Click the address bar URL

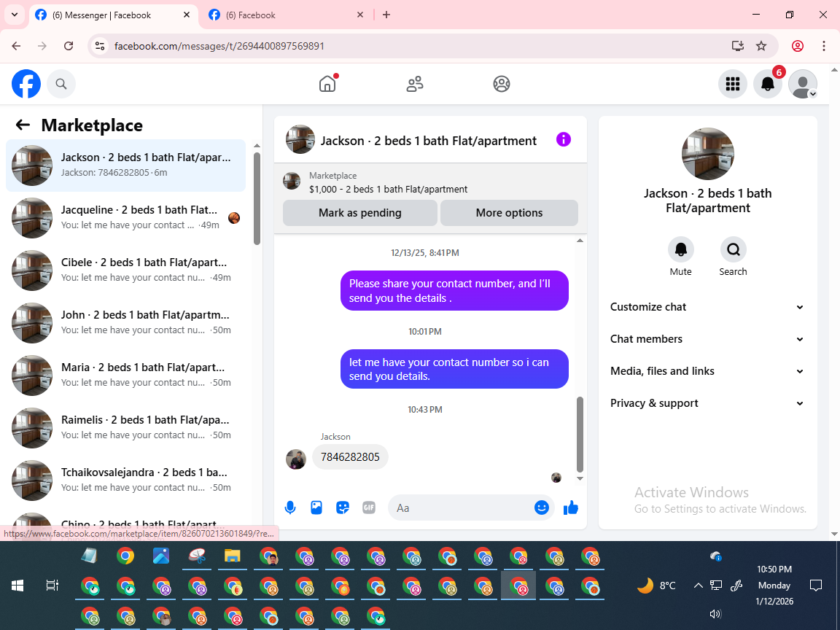[x=219, y=46]
